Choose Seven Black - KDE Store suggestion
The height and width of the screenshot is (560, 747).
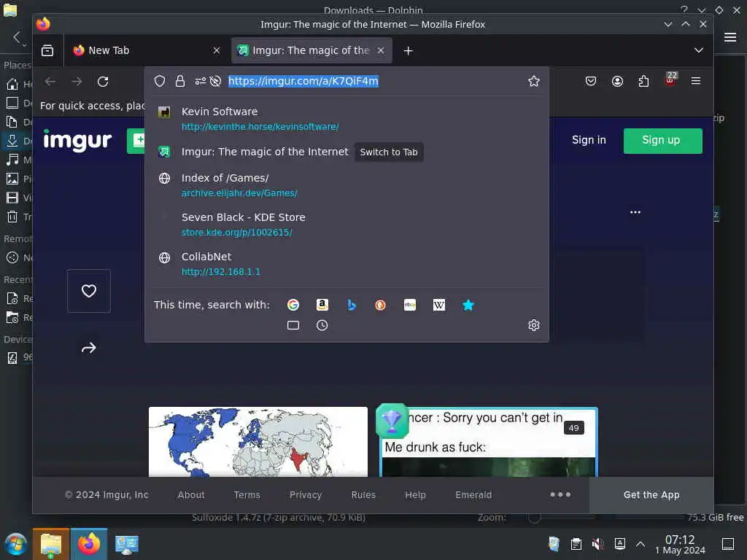click(347, 225)
